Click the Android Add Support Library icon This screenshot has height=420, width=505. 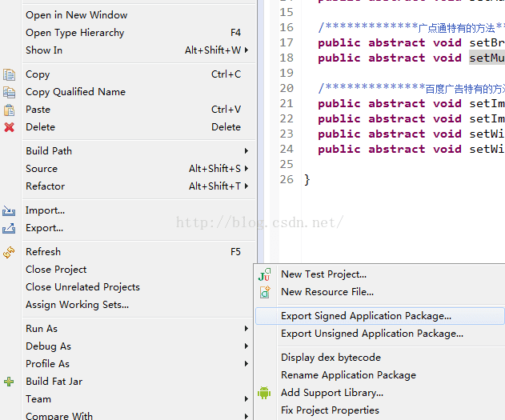tap(264, 393)
